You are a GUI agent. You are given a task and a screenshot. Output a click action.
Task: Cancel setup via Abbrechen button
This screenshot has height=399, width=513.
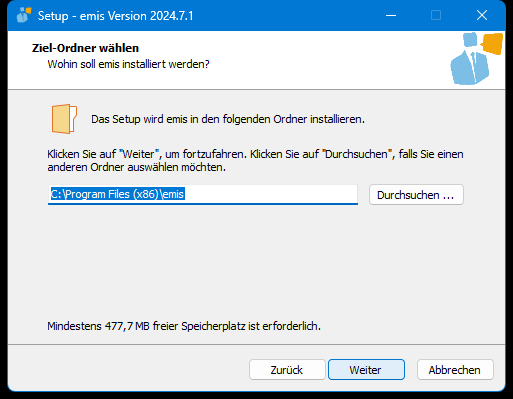(x=455, y=369)
